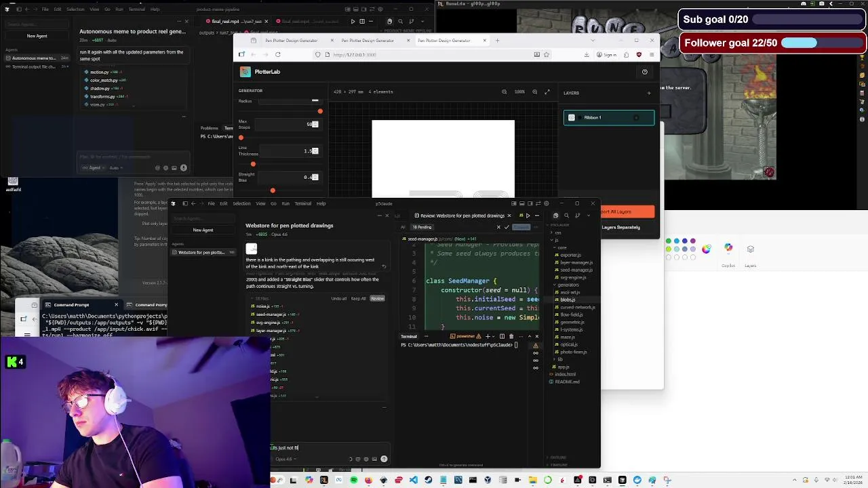
Task: Click the Review button
Action: coord(377,298)
